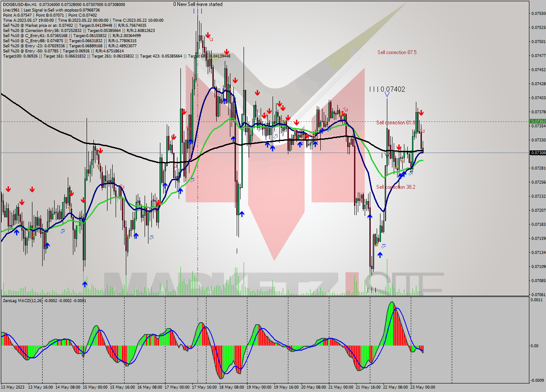Click the 0.07403 price axis value

coord(538,98)
